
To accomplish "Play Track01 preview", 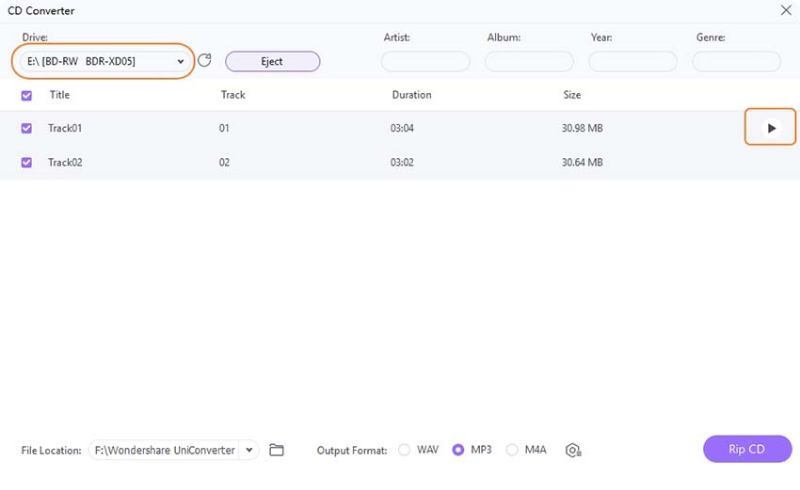I will [x=770, y=128].
